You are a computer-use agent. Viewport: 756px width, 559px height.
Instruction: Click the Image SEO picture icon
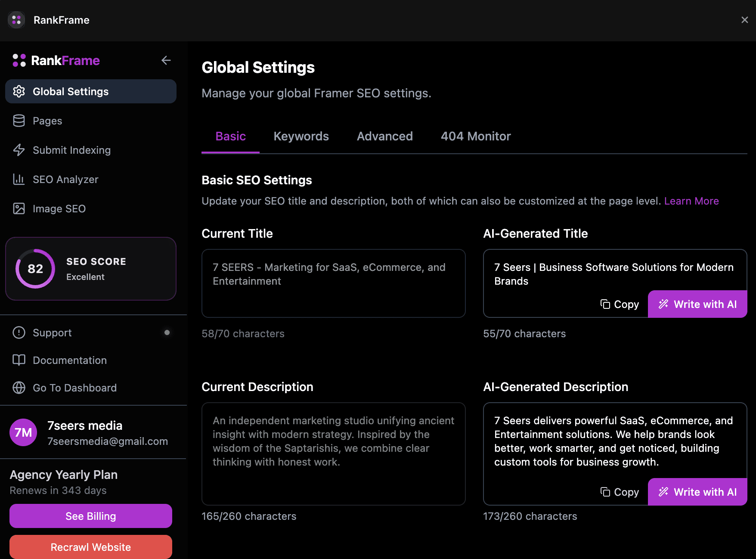point(19,208)
